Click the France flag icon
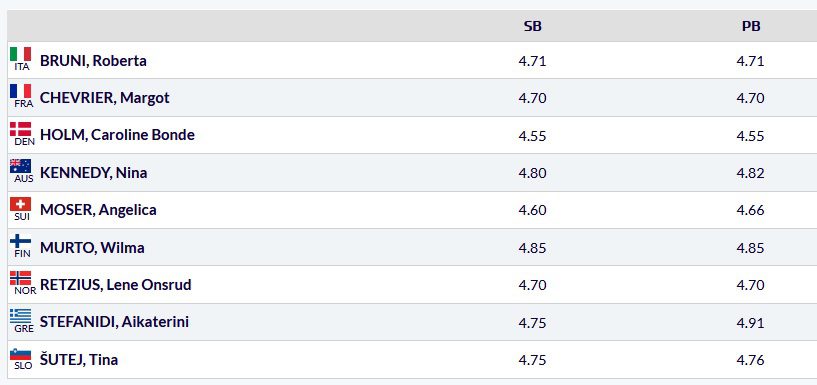The width and height of the screenshot is (817, 385). [20, 92]
